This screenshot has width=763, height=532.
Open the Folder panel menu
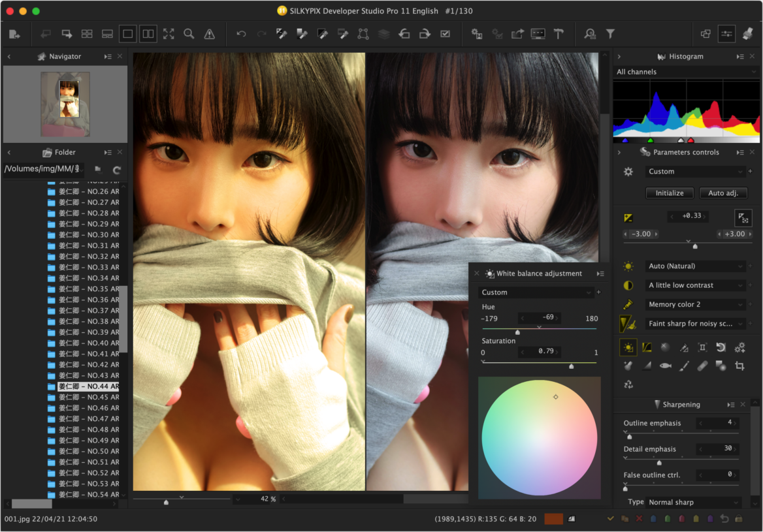pos(108,152)
